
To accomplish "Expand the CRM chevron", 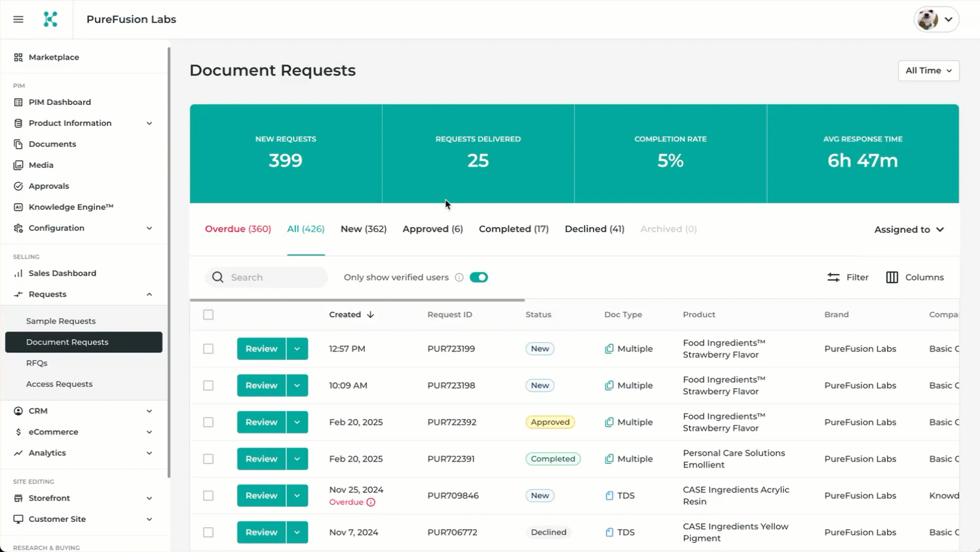I will [149, 411].
